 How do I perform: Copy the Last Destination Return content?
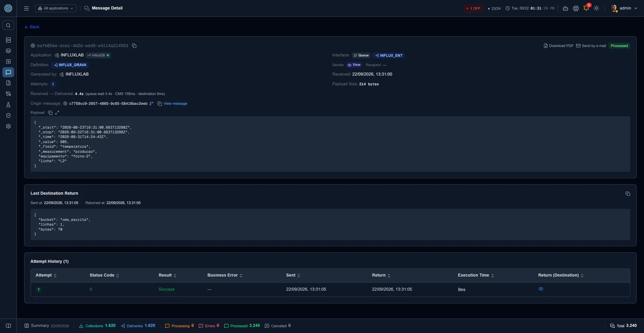[627, 194]
